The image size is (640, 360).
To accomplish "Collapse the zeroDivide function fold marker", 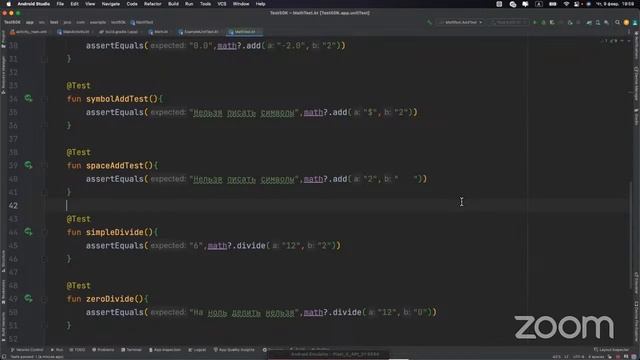I will [44, 299].
